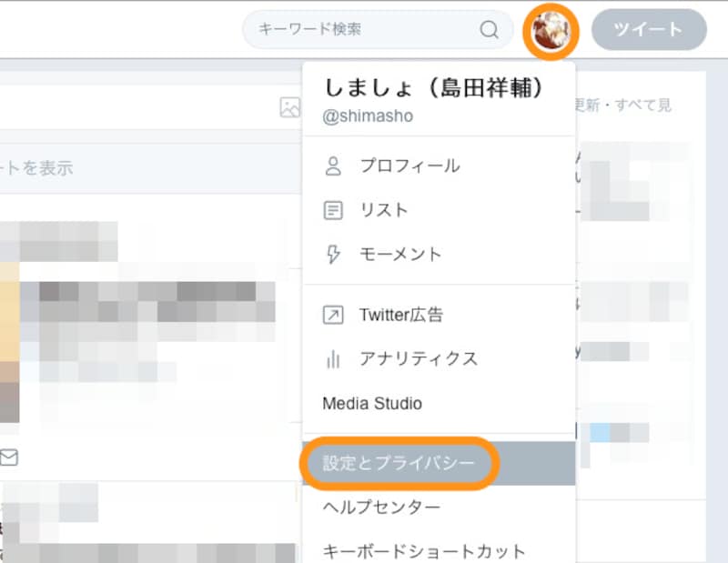Click the @shimasho username handle

click(x=369, y=116)
